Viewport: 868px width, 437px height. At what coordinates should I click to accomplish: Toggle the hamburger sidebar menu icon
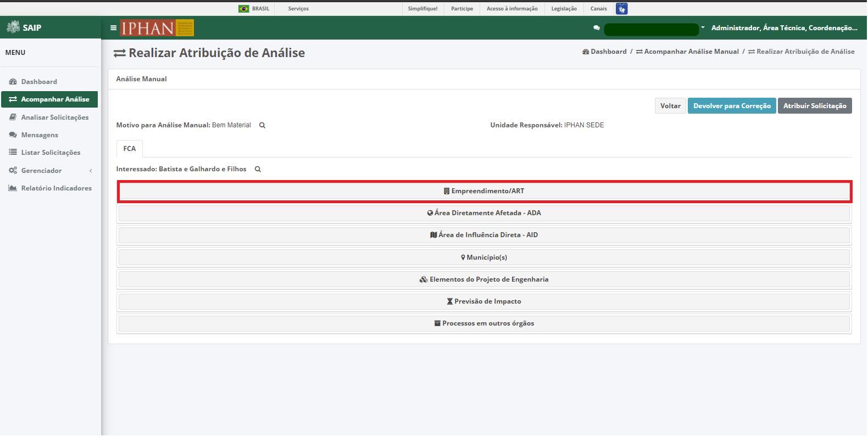pyautogui.click(x=114, y=28)
